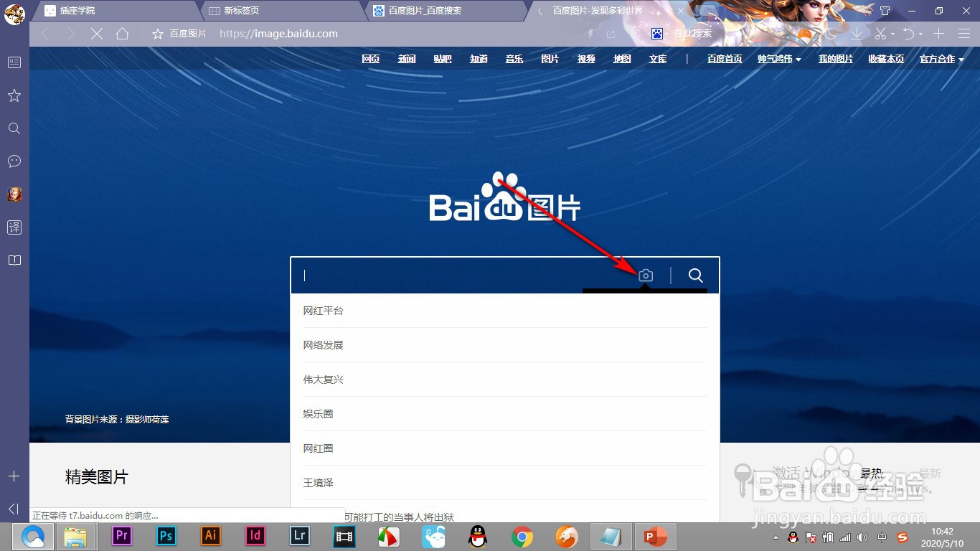Click the browser forward arrow
980x551 pixels.
click(x=70, y=34)
